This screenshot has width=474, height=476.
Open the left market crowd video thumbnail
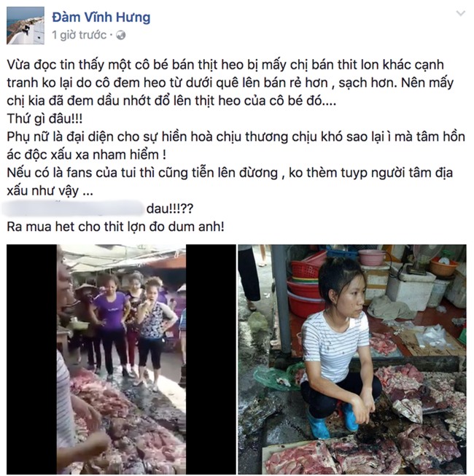(x=121, y=359)
